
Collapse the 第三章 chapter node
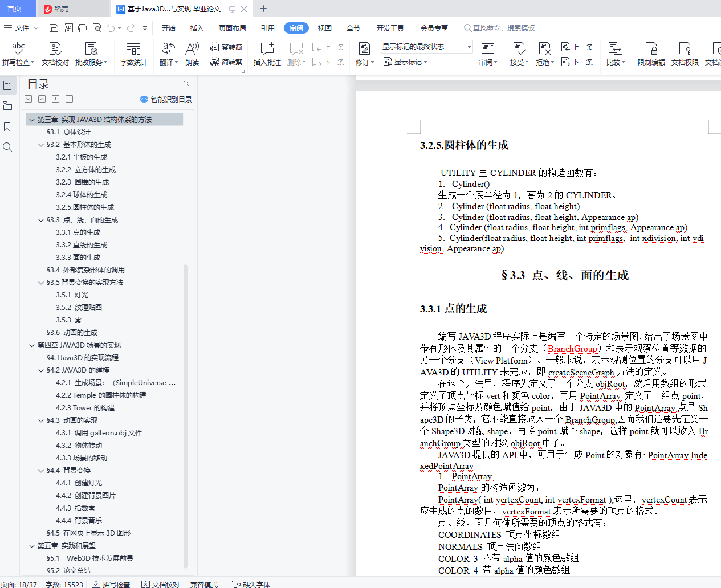click(x=32, y=120)
